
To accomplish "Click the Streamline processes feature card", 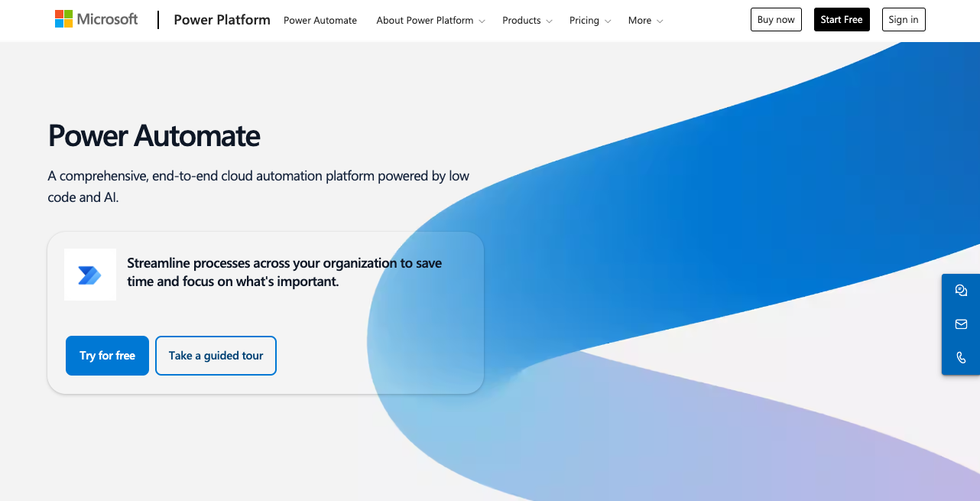I will click(265, 313).
